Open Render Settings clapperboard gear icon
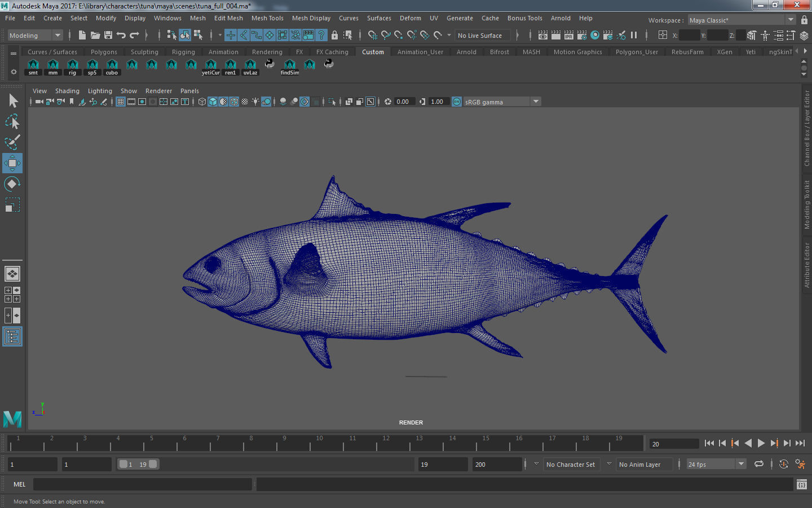The width and height of the screenshot is (812, 508). (x=581, y=35)
